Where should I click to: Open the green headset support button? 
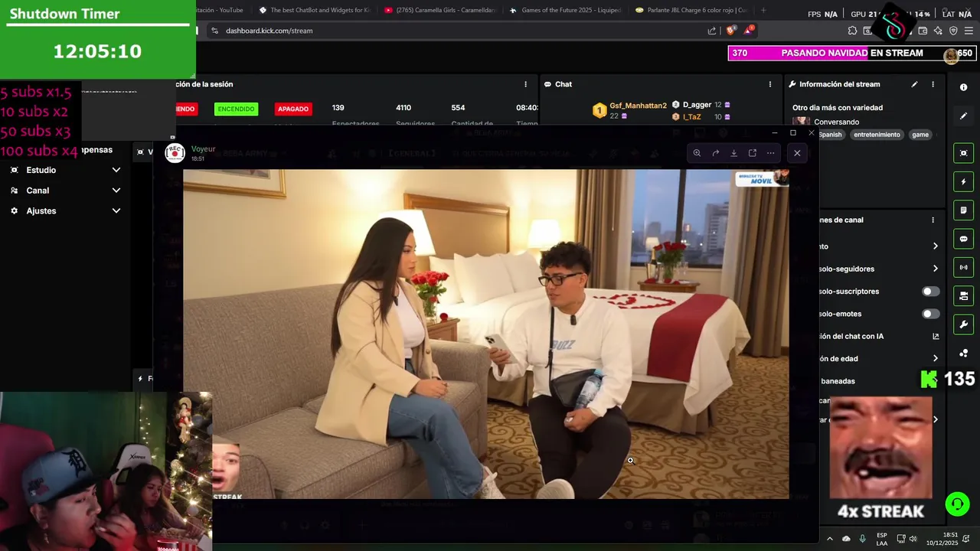pos(957,504)
